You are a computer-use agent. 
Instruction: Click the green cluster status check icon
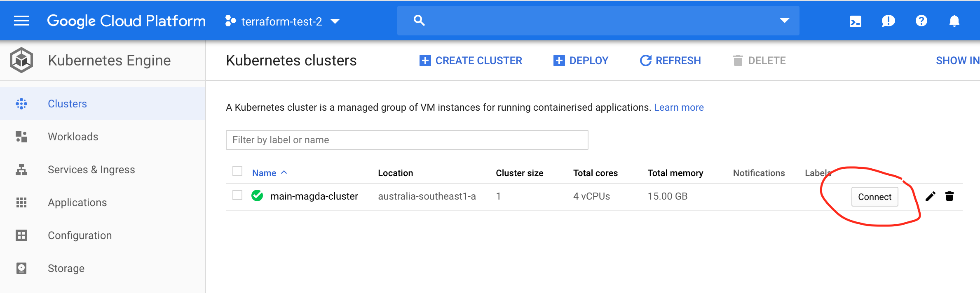(x=257, y=195)
